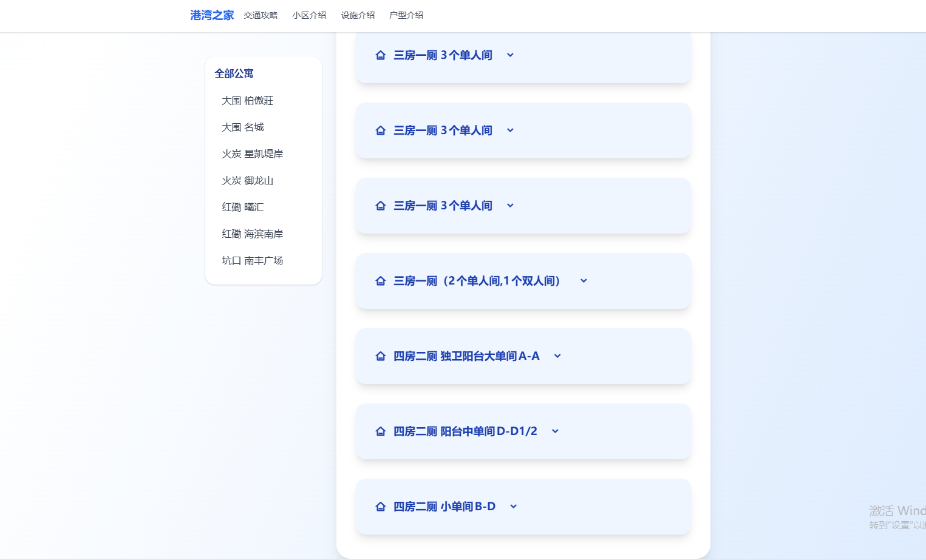This screenshot has height=560, width=926.
Task: Click house icon of 四房二厕 小单间B-D
Action: tap(381, 507)
